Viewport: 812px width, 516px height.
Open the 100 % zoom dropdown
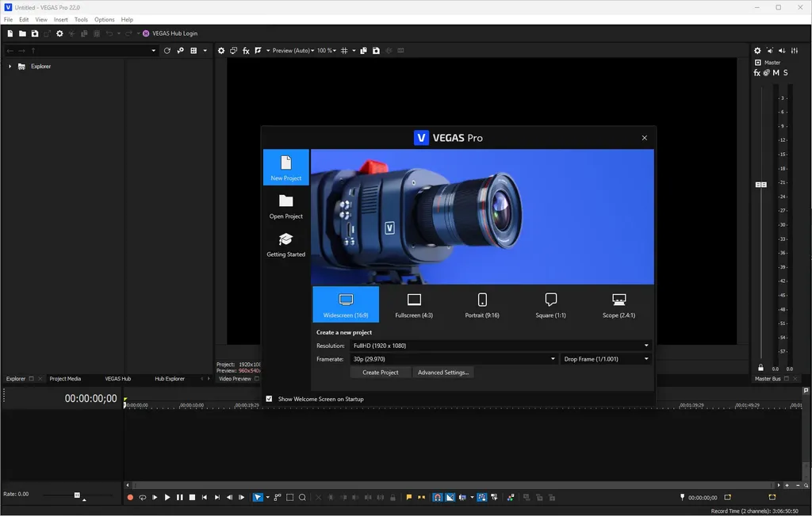327,51
